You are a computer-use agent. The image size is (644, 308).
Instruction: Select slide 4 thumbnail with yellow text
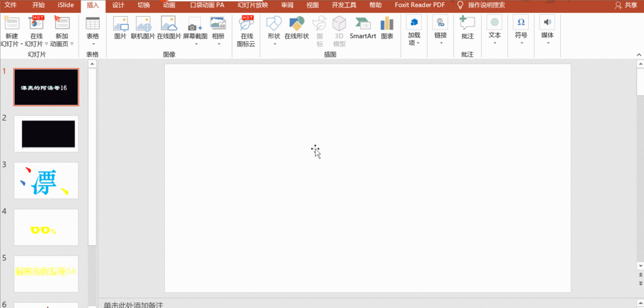(x=46, y=227)
